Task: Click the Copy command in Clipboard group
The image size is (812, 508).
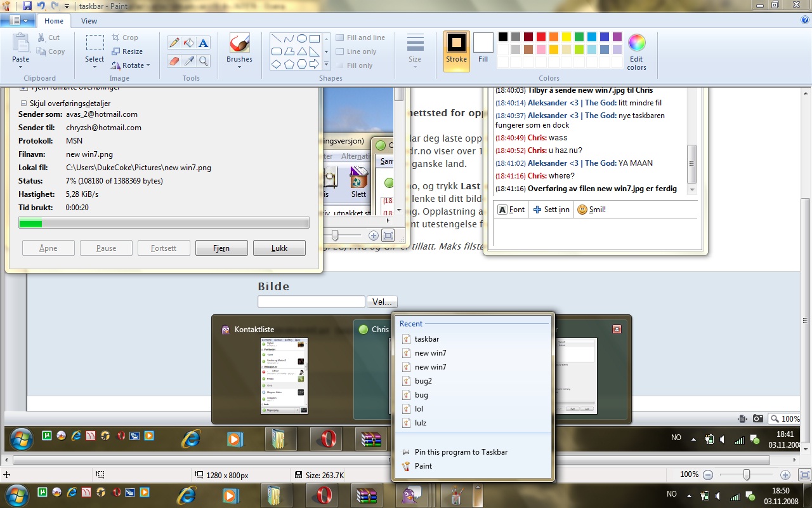Action: click(x=51, y=51)
